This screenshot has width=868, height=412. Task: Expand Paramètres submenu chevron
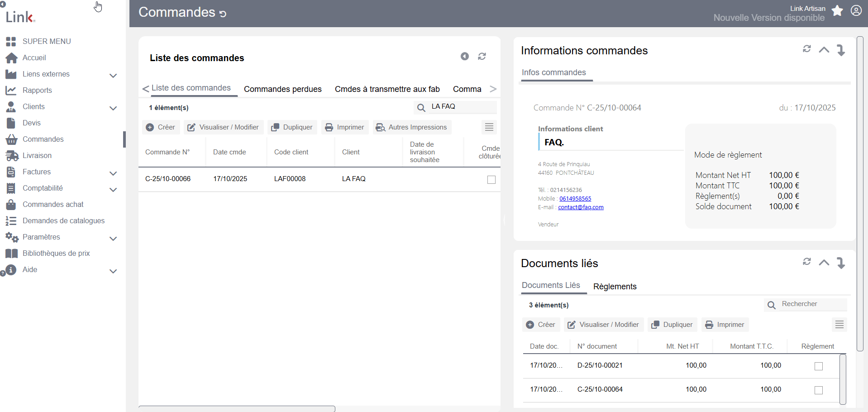pos(113,238)
